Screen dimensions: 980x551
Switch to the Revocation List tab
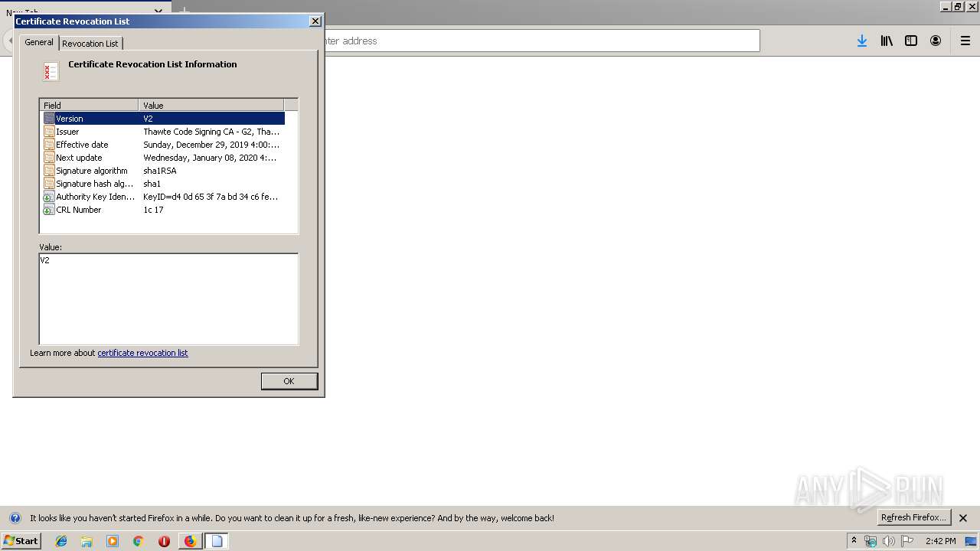[x=90, y=44]
